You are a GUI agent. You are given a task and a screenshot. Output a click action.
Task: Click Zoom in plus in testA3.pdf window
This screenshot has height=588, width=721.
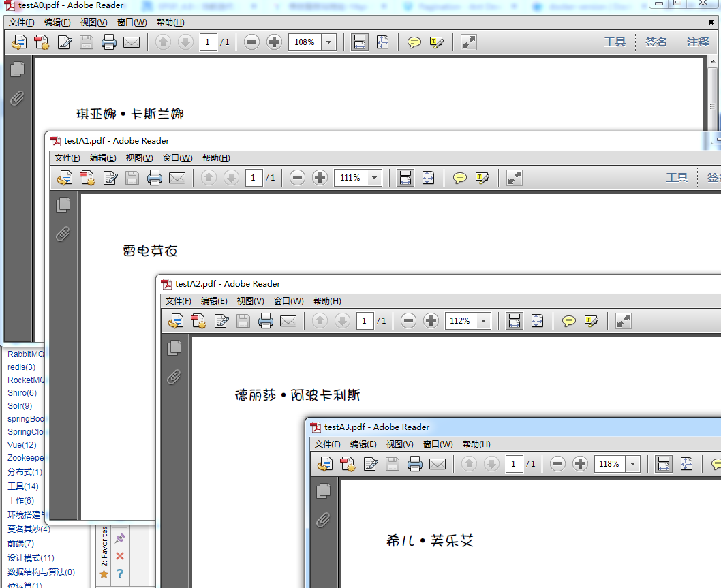pyautogui.click(x=580, y=464)
